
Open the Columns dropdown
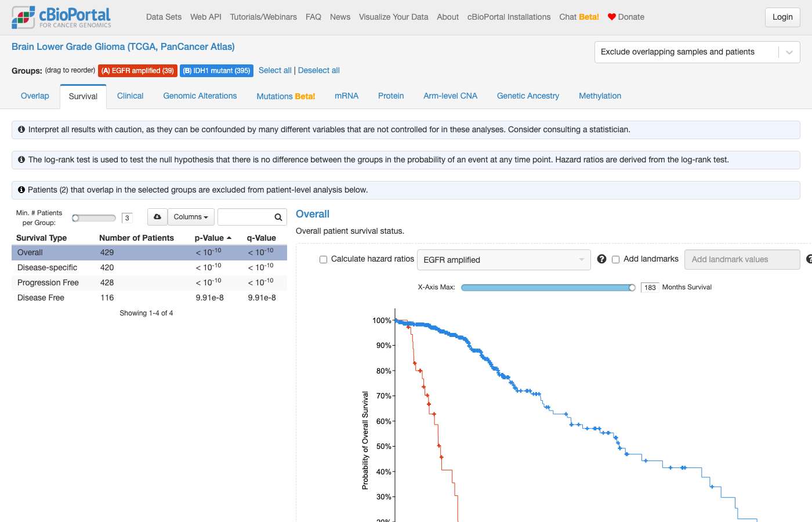[x=191, y=217]
